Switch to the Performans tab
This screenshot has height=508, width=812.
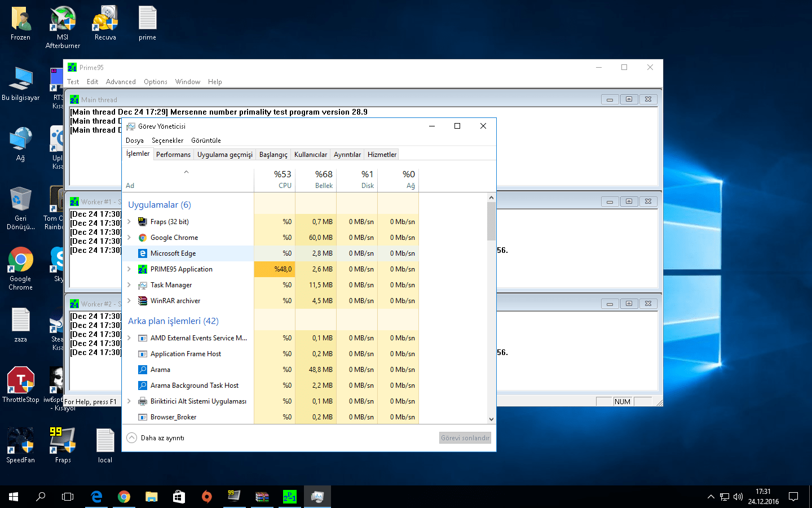tap(173, 155)
